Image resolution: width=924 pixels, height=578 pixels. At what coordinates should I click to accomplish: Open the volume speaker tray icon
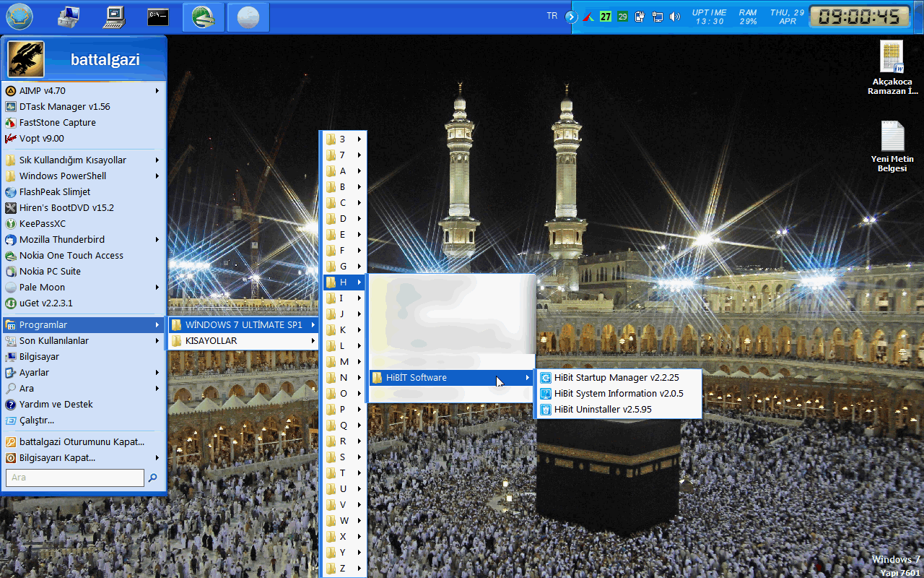click(675, 17)
